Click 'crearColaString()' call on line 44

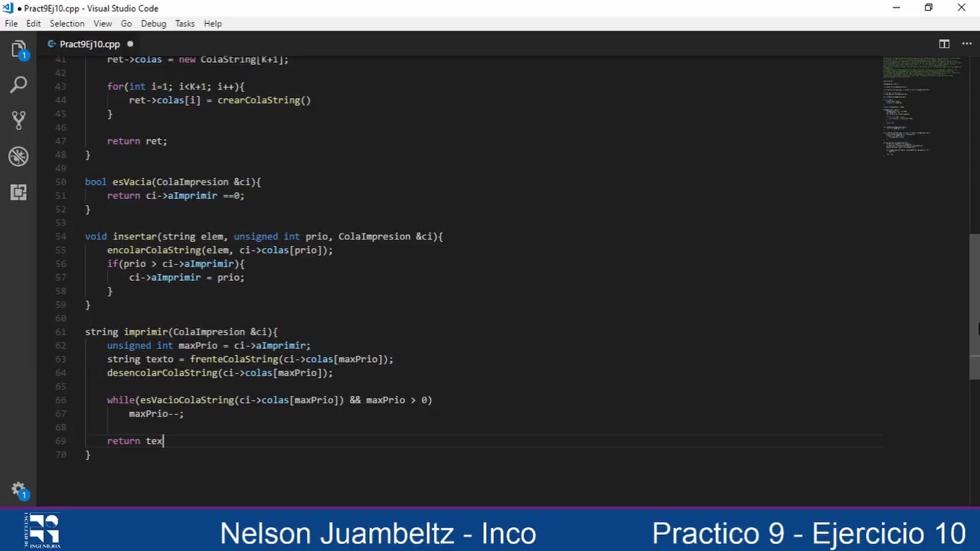tap(264, 100)
